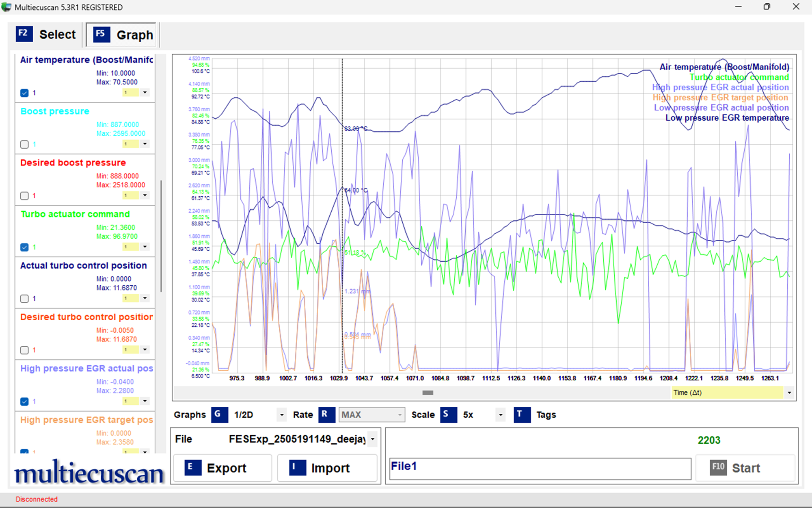
Task: Click the E icon on Export
Action: (193, 468)
